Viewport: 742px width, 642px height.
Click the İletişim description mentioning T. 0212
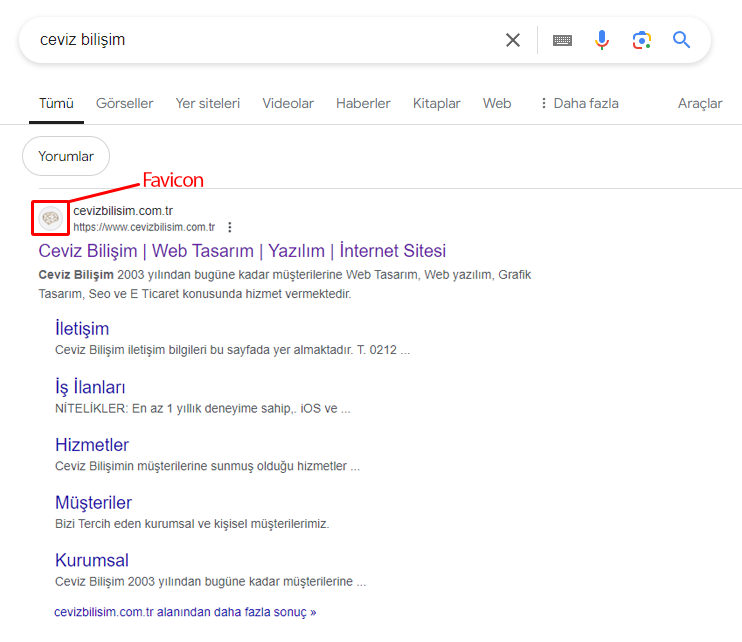(x=232, y=350)
